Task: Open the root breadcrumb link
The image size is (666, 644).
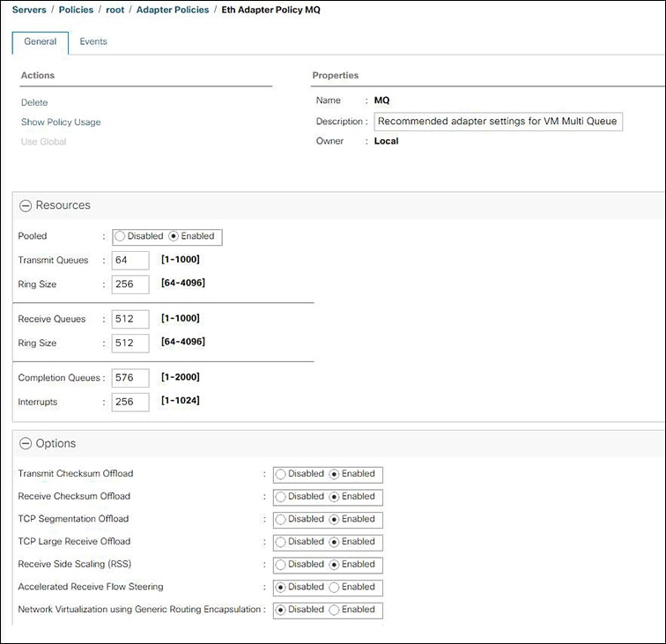Action: 115,10
